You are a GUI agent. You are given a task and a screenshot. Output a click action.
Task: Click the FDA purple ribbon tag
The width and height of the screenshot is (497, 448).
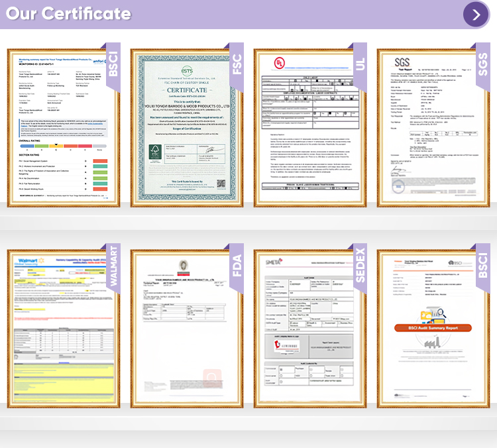pos(237,266)
